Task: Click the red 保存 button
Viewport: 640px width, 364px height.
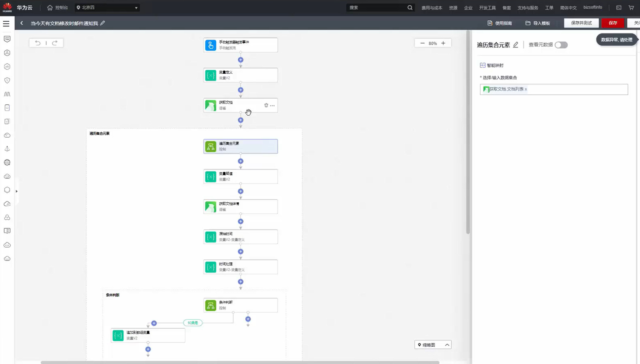Action: pos(612,23)
